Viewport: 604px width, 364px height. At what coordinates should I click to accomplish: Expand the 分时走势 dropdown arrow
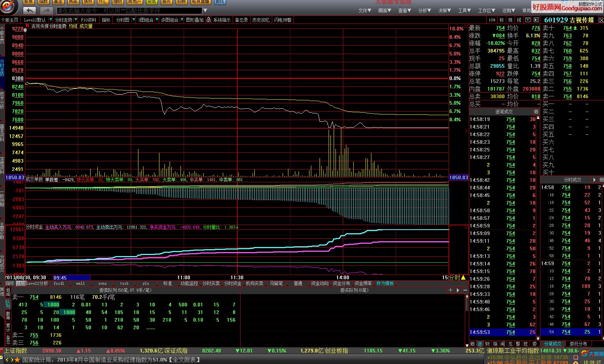coord(76,20)
